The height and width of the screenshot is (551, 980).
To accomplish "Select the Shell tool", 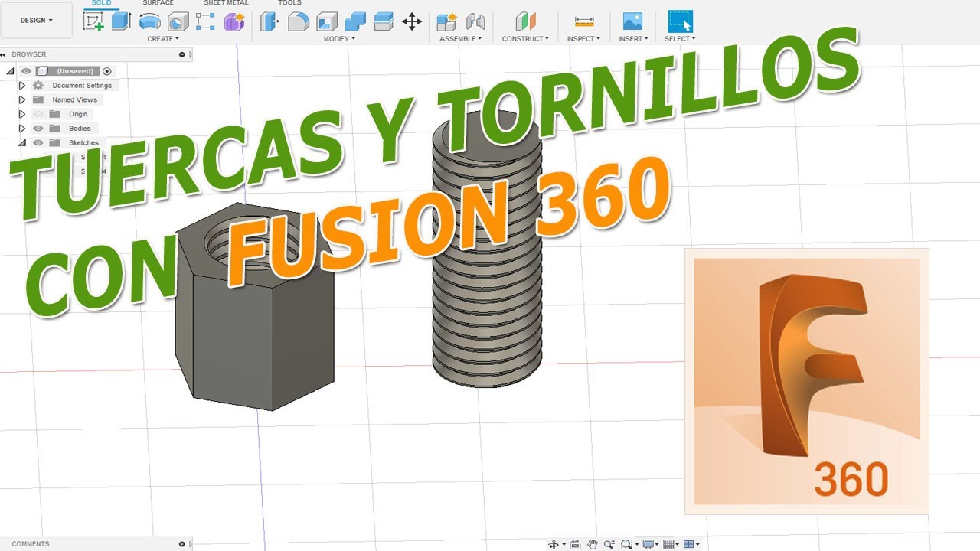I will [327, 21].
